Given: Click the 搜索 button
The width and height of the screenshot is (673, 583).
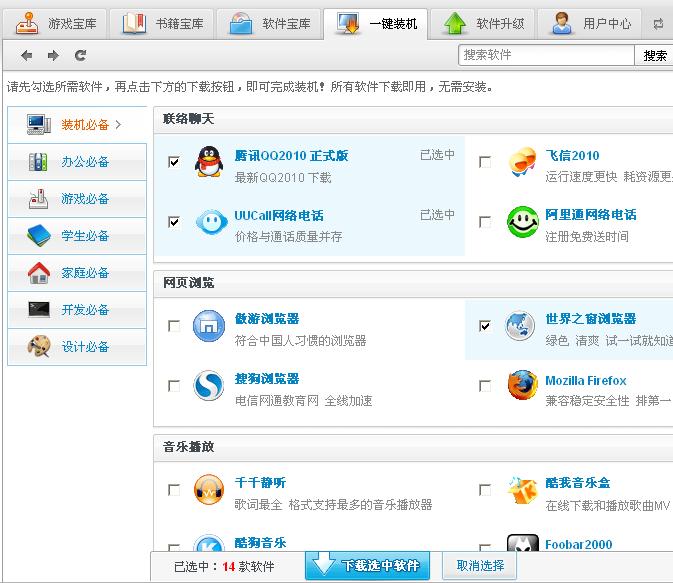Looking at the screenshot, I should [655, 55].
